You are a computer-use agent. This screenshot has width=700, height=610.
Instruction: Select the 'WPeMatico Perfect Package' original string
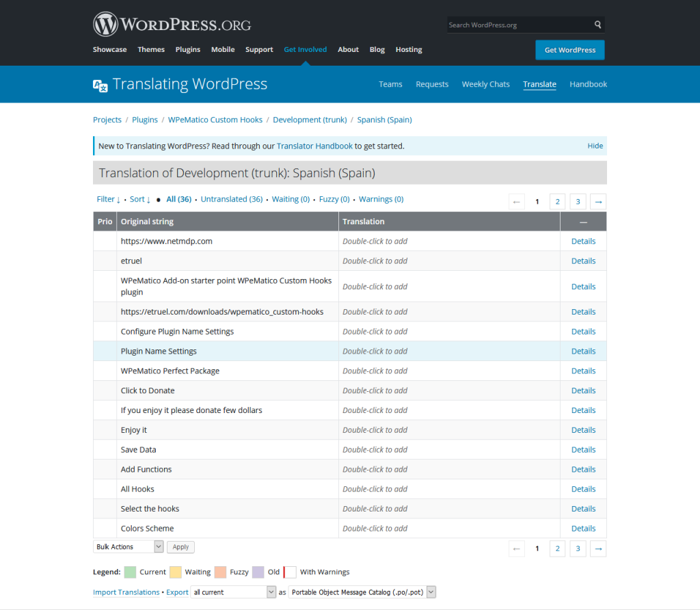click(x=170, y=371)
